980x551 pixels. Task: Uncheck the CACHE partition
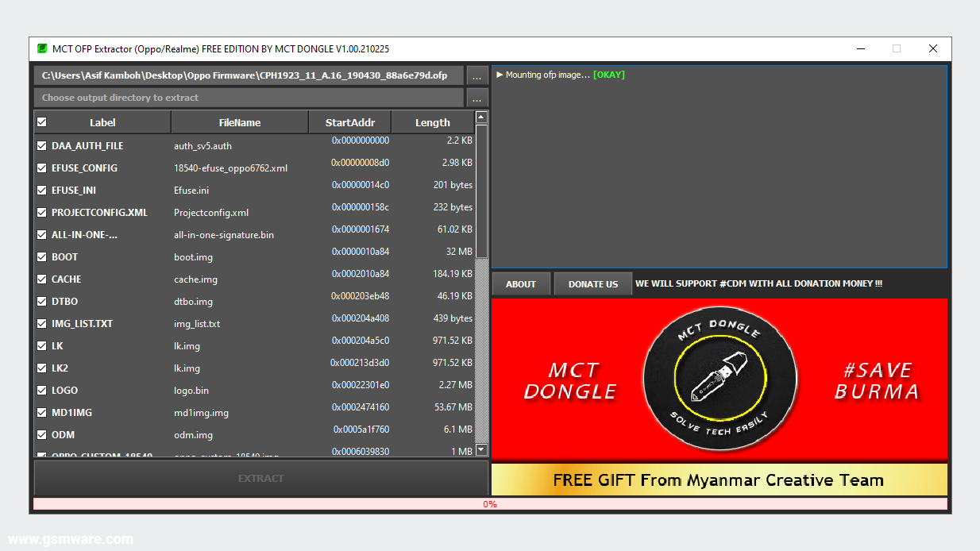click(x=42, y=279)
